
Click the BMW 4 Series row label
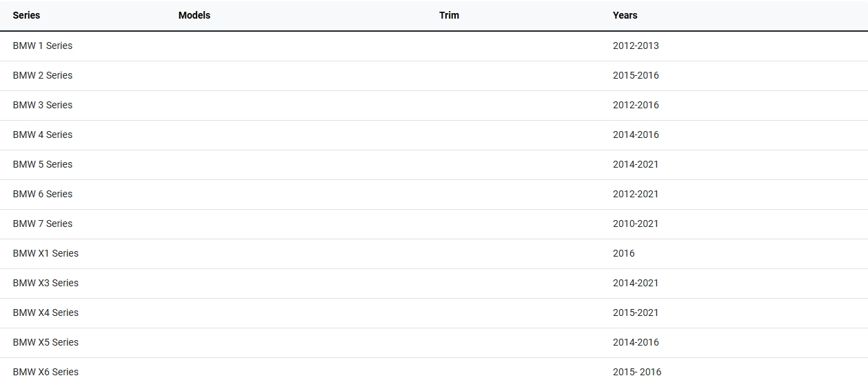[42, 135]
